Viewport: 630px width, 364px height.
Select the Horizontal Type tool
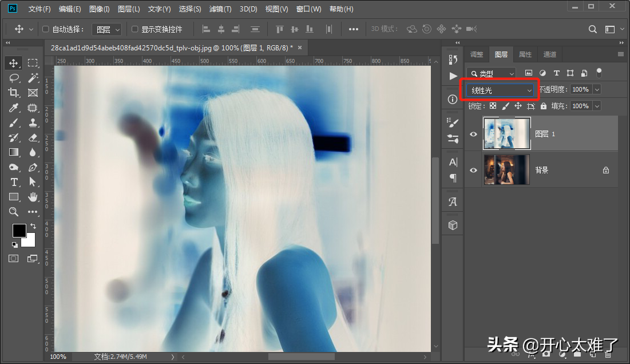click(x=14, y=182)
